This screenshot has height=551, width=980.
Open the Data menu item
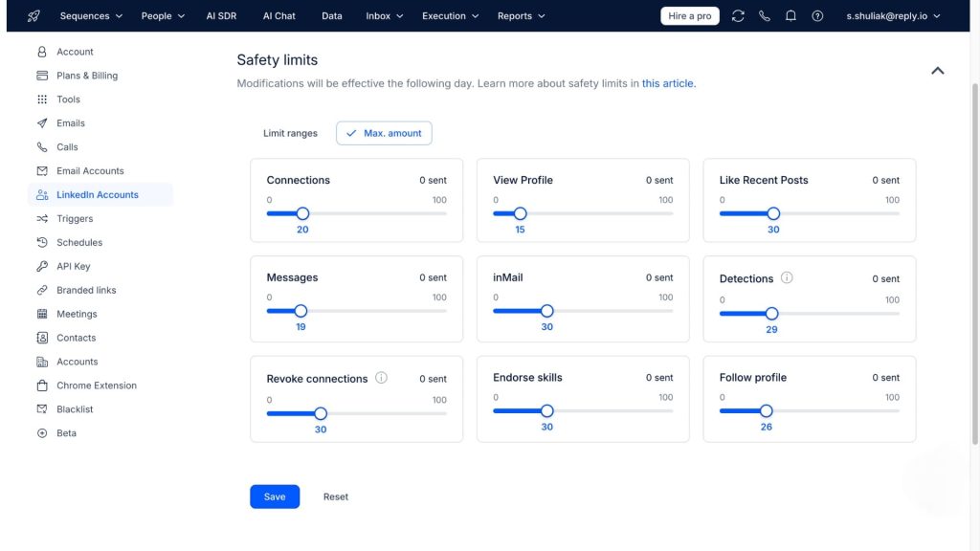(332, 16)
